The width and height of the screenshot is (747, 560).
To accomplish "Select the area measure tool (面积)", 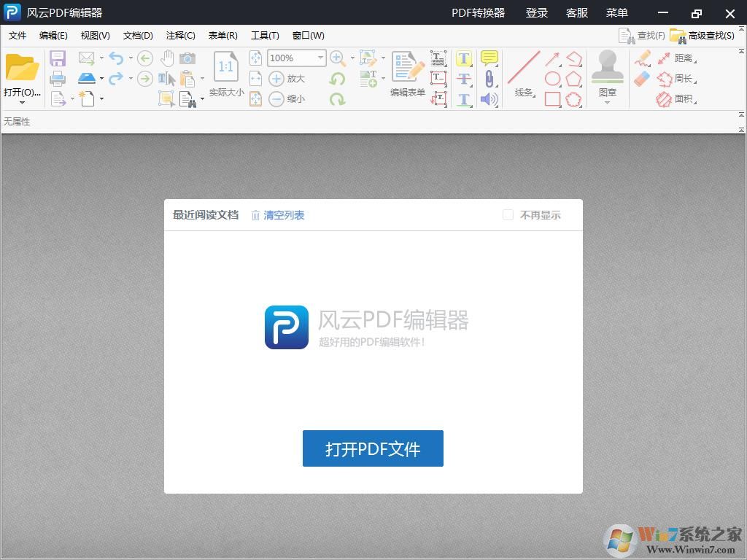I will pyautogui.click(x=680, y=98).
